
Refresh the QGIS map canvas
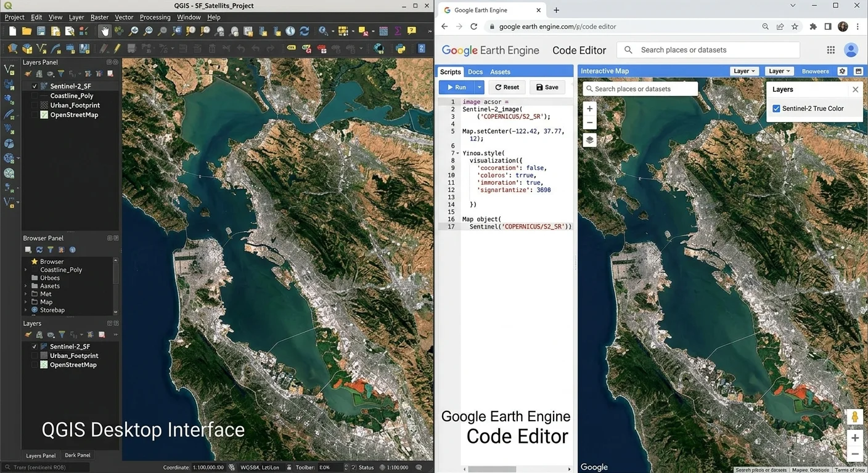[x=304, y=31]
